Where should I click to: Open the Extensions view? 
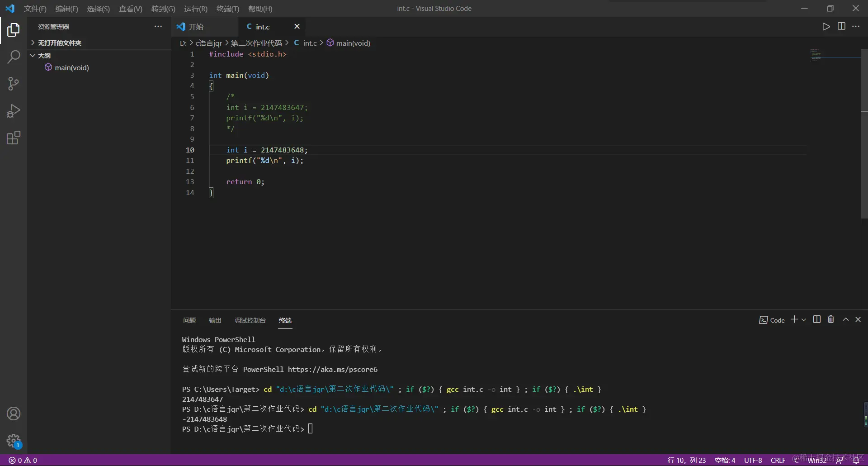point(14,138)
